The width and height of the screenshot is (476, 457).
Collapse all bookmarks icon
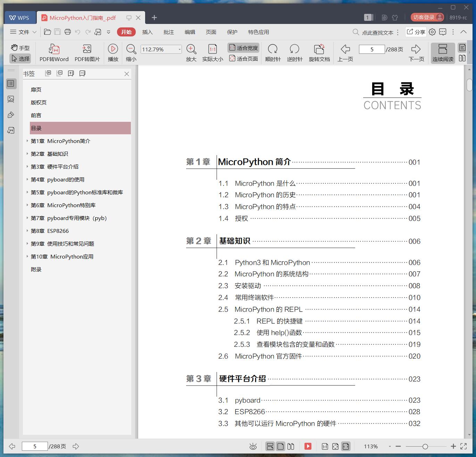click(60, 73)
